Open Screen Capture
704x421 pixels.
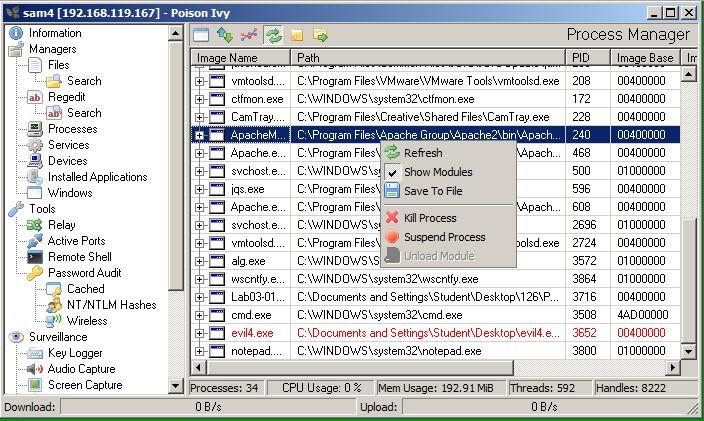85,385
